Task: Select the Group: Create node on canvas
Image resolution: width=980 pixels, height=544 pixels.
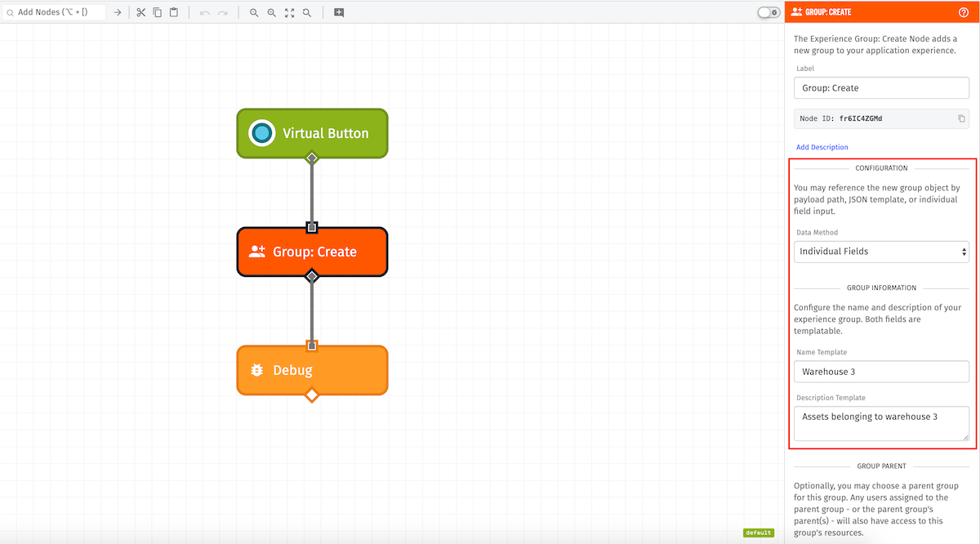Action: coord(312,252)
